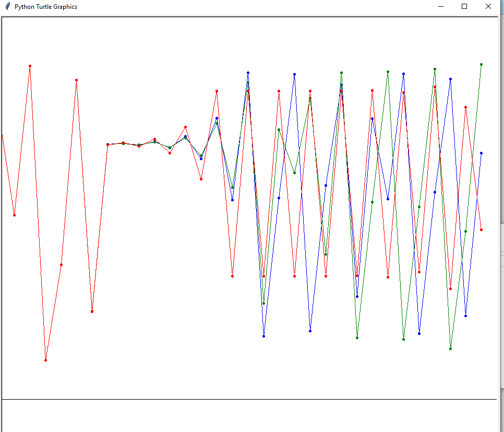Click the rightmost blue data point
The width and height of the screenshot is (504, 432).
[x=481, y=153]
